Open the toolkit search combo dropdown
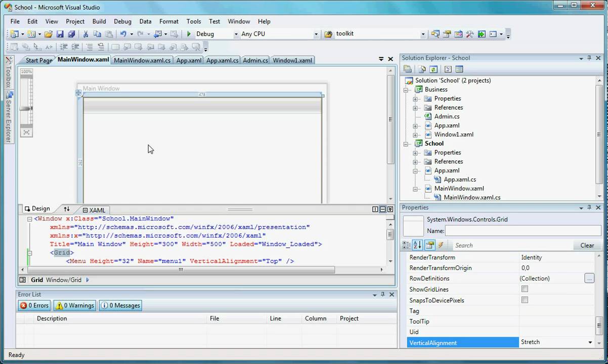Screen dimensions: 608x364 click(x=423, y=34)
